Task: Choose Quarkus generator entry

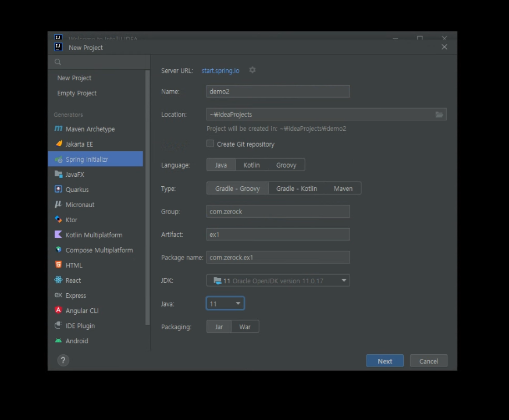Action: [x=95, y=189]
